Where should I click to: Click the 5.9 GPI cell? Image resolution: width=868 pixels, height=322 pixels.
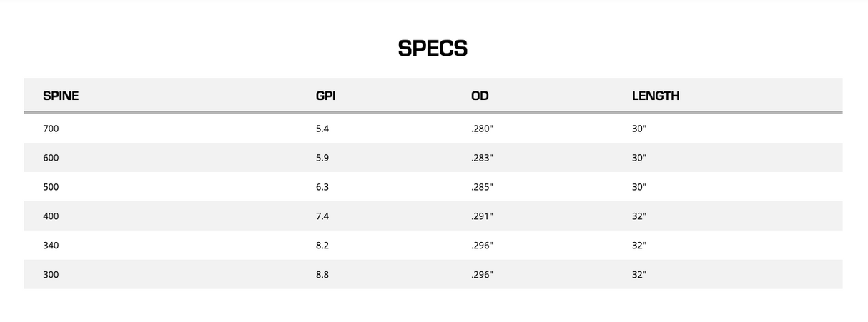(322, 158)
